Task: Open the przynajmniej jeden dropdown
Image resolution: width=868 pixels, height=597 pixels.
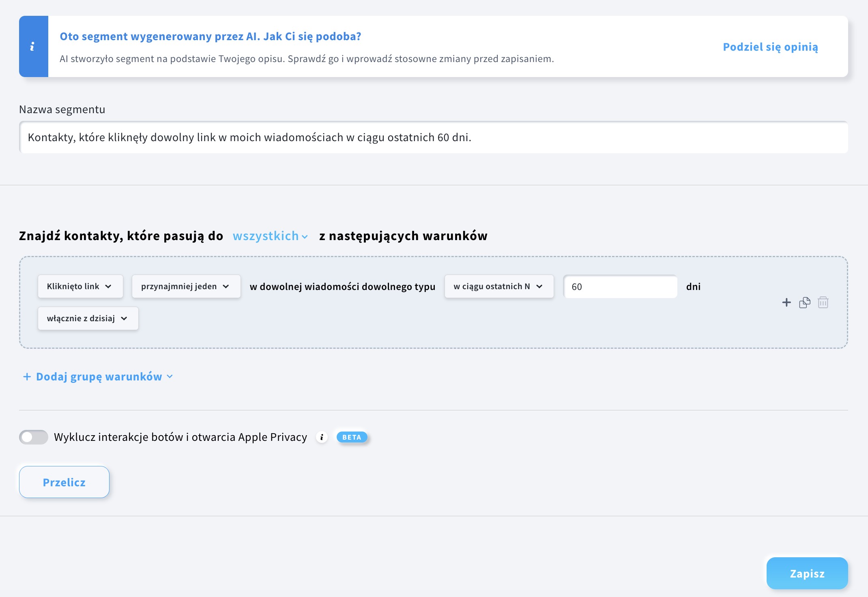Action: click(x=186, y=286)
